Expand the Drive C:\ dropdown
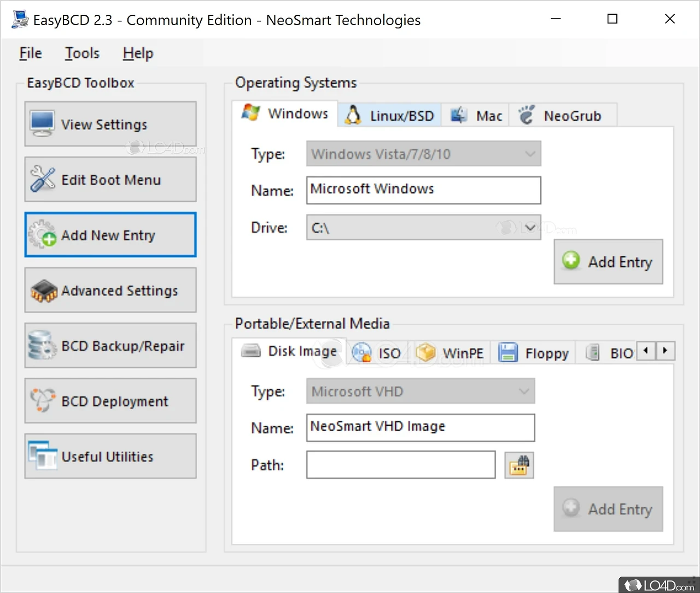 coord(424,227)
